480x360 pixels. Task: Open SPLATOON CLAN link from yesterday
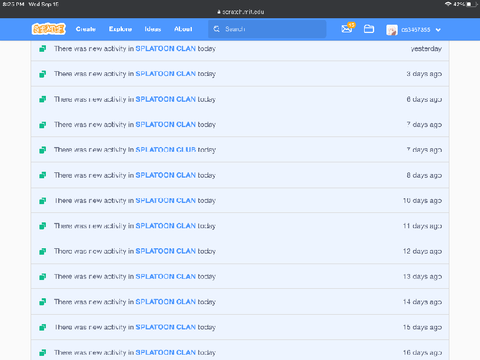click(x=166, y=48)
